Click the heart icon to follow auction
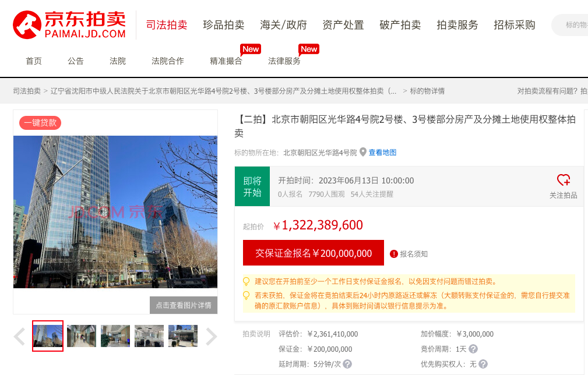The image size is (588, 375). [x=563, y=180]
